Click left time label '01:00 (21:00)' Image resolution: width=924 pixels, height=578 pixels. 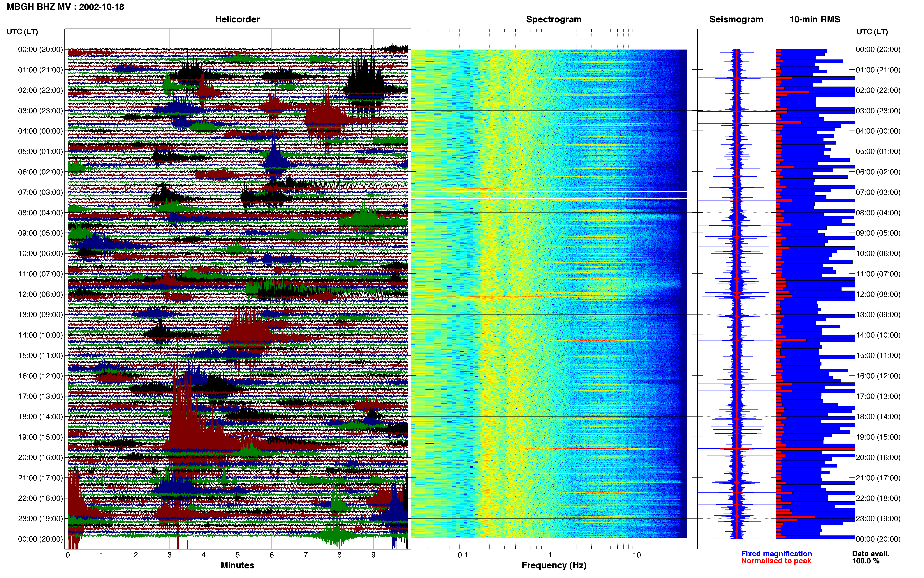[41, 70]
